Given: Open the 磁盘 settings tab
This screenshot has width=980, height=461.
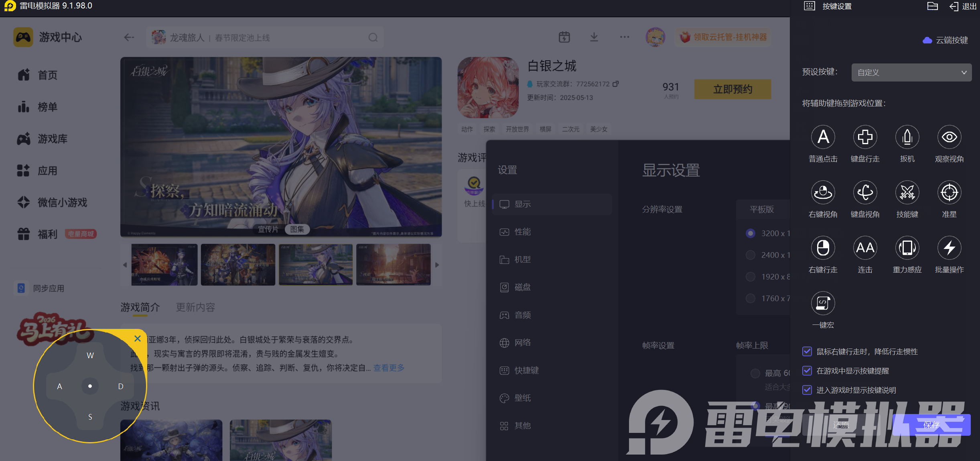Looking at the screenshot, I should (552, 287).
